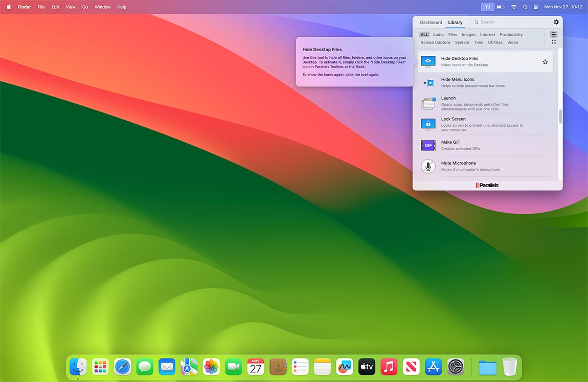Open Toolbox settings via the gear icon
588x382 pixels.
click(x=556, y=22)
